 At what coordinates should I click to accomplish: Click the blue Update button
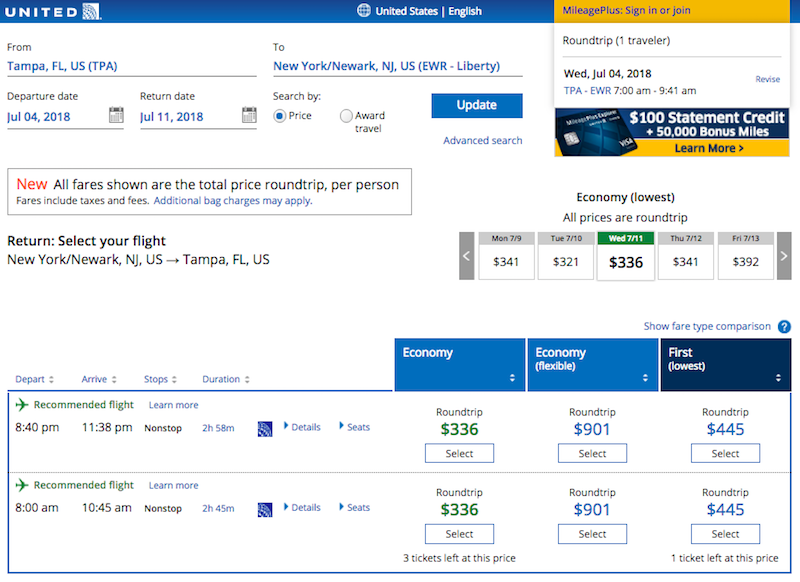pyautogui.click(x=477, y=106)
